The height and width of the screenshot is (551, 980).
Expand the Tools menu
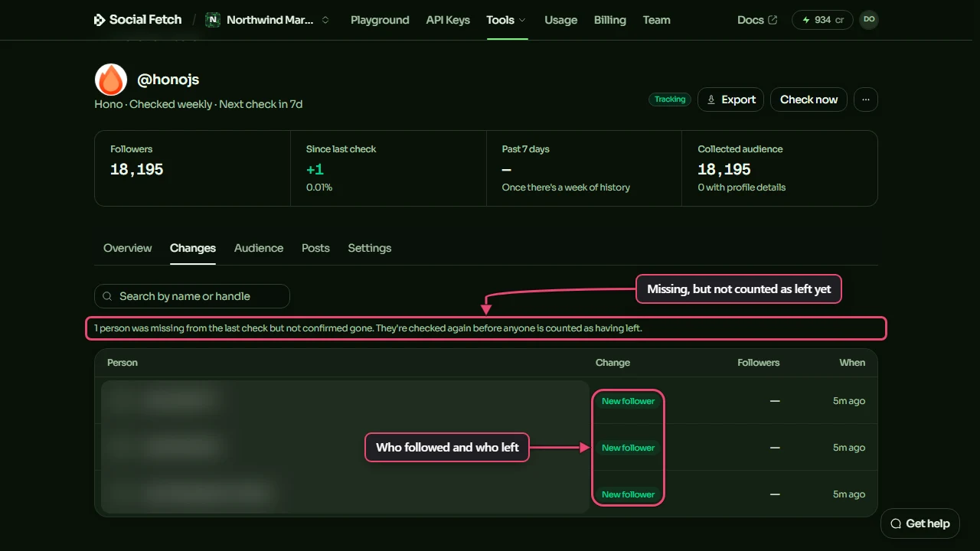pos(506,20)
